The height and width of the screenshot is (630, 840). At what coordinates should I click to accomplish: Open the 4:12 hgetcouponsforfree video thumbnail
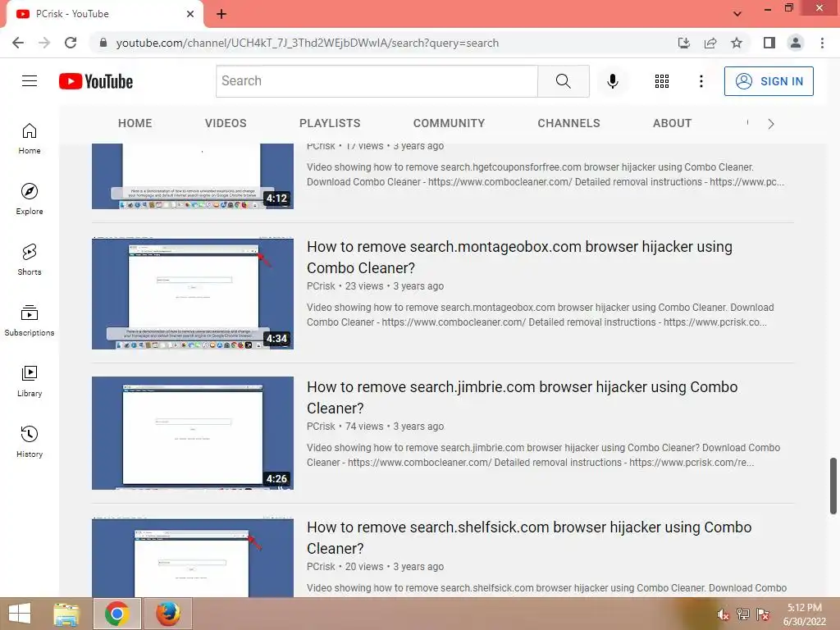(x=192, y=176)
